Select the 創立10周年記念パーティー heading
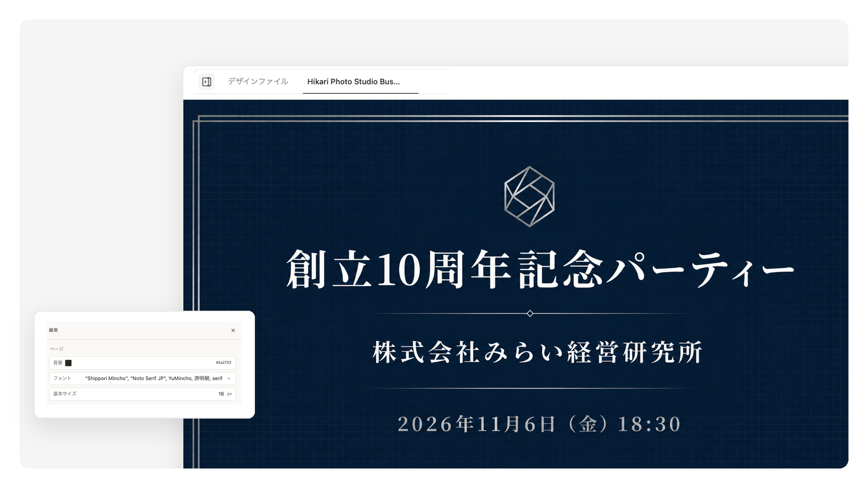Viewport: 868px width, 488px height. click(540, 269)
